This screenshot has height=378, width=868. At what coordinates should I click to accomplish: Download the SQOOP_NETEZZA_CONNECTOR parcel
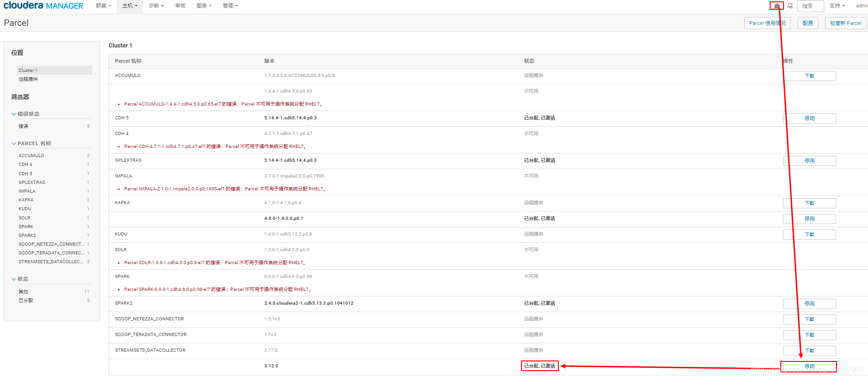pos(809,319)
